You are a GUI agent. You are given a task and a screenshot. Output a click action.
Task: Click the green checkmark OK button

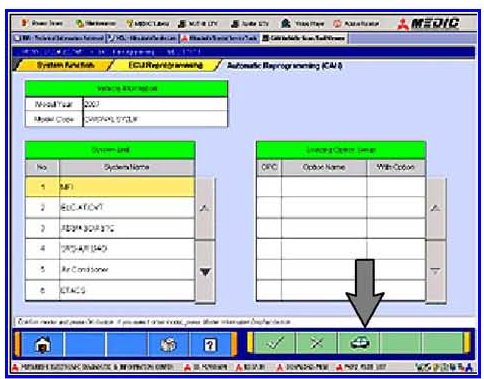click(x=275, y=343)
